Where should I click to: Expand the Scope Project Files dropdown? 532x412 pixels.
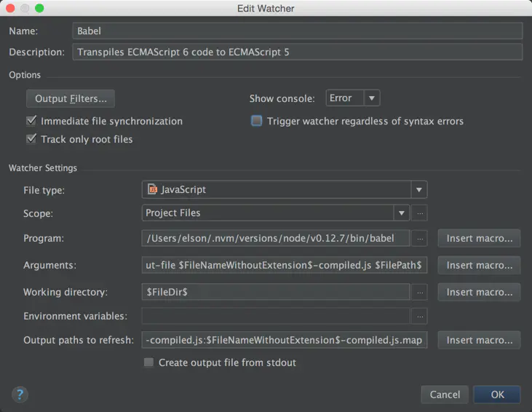pyautogui.click(x=400, y=213)
